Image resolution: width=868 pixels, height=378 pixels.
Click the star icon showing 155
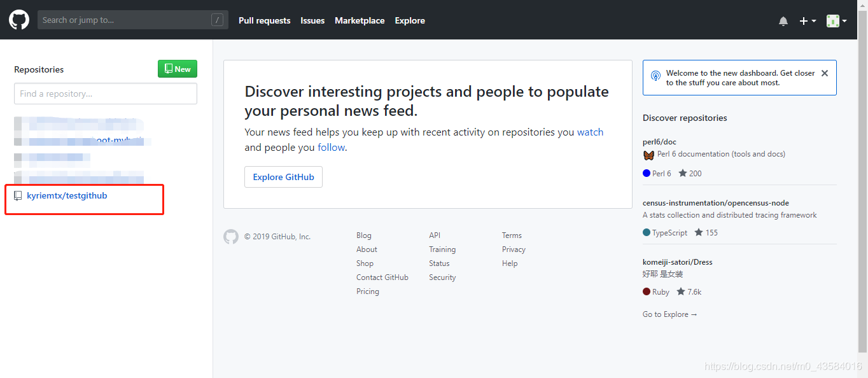(699, 232)
